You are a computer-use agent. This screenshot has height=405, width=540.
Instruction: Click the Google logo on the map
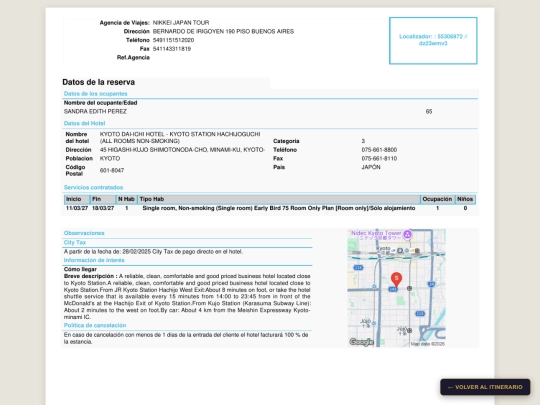pos(361,342)
